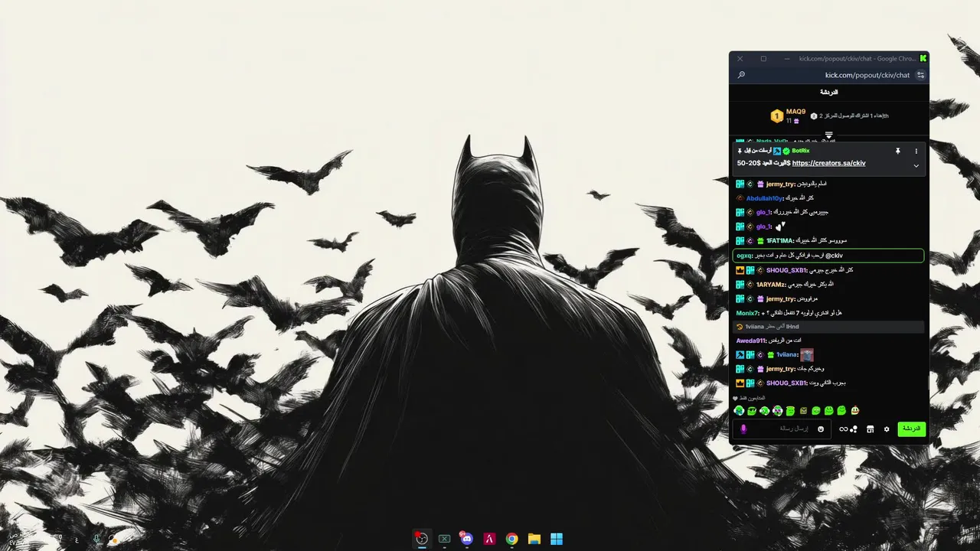Click the crown badge on last SHOUG_SXB1 message
Image resolution: width=980 pixels, height=551 pixels.
coord(740,383)
